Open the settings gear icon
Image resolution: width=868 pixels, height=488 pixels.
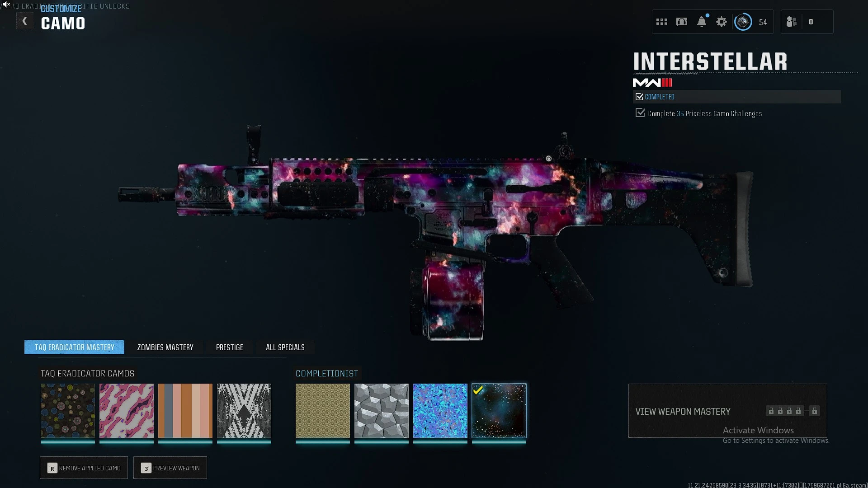[722, 22]
